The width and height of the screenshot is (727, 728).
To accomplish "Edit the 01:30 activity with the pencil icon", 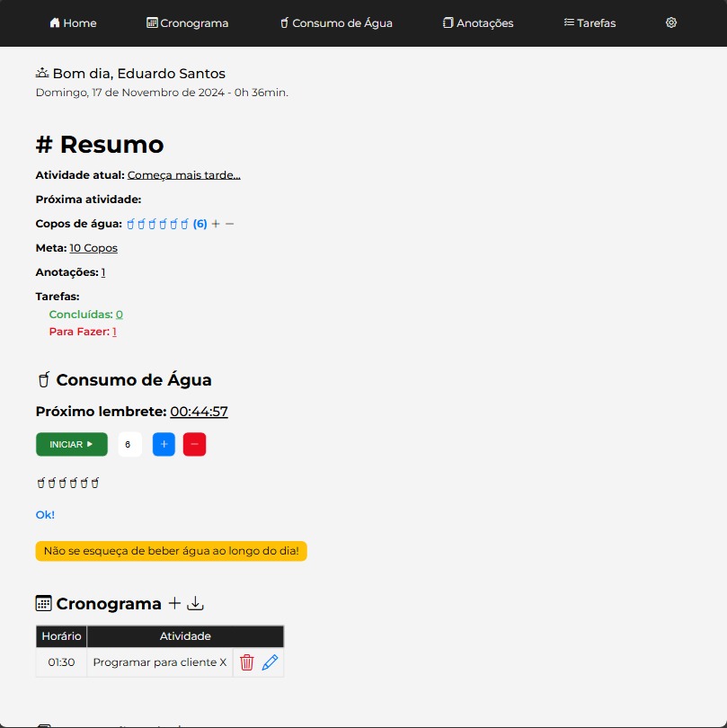I will [x=270, y=662].
